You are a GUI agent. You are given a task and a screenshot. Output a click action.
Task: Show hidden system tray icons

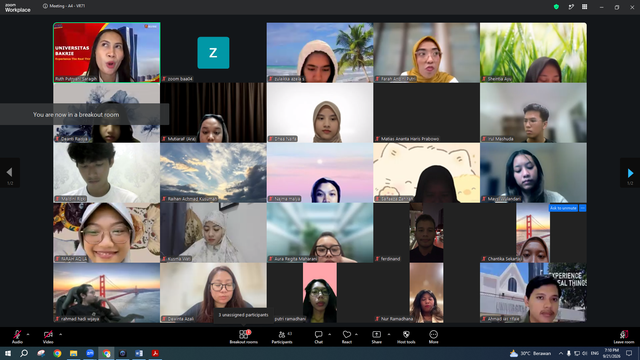(560, 353)
